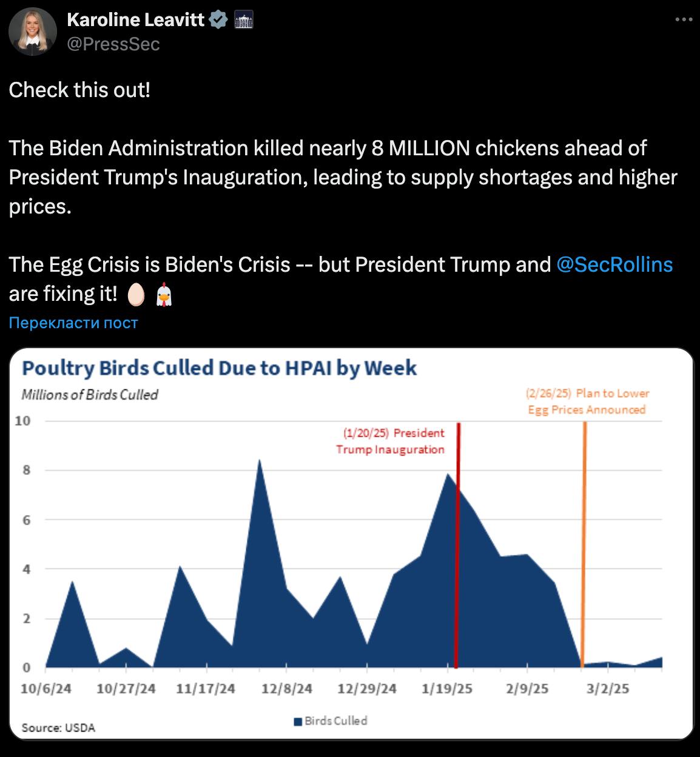The width and height of the screenshot is (700, 757).
Task: Click the chart title Poultry Birds Culled
Action: pos(219,368)
